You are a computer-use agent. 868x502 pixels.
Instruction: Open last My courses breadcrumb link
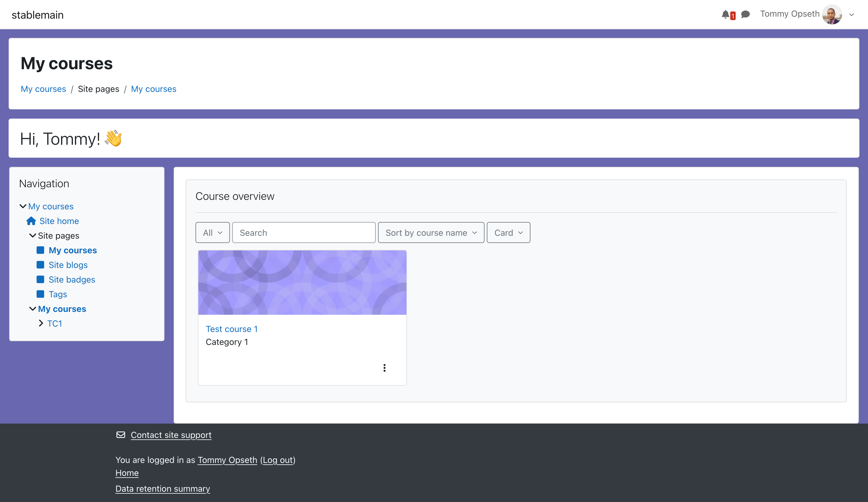click(154, 89)
